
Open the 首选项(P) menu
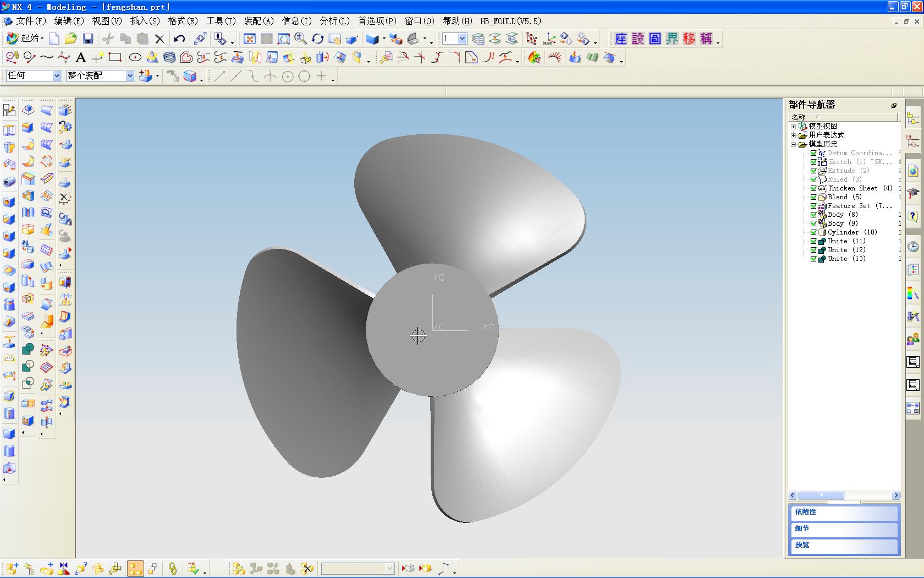[x=377, y=21]
